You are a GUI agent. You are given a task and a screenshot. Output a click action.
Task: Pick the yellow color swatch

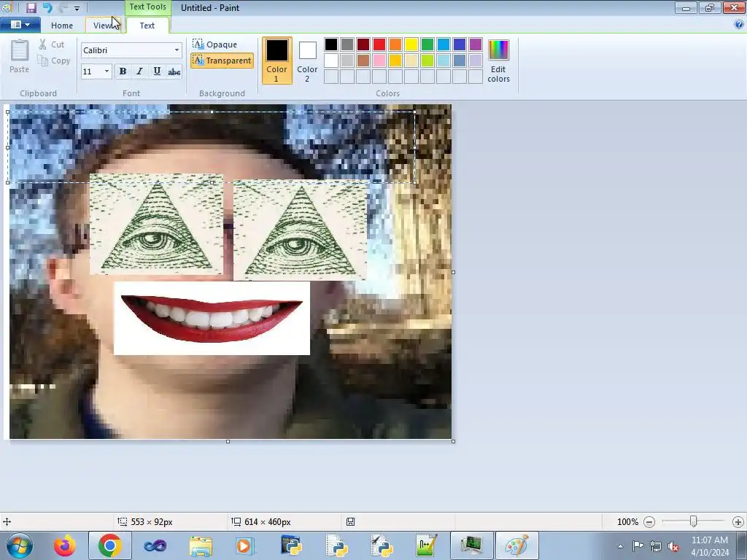(411, 44)
